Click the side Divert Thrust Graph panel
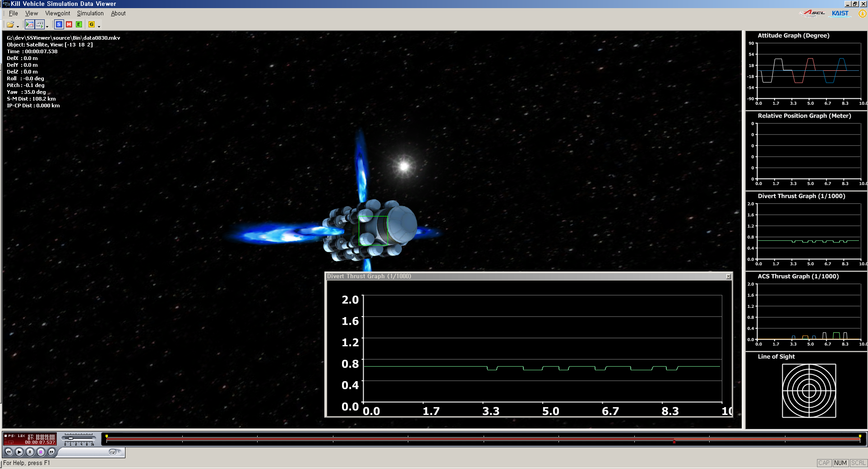The image size is (868, 469). click(x=807, y=231)
